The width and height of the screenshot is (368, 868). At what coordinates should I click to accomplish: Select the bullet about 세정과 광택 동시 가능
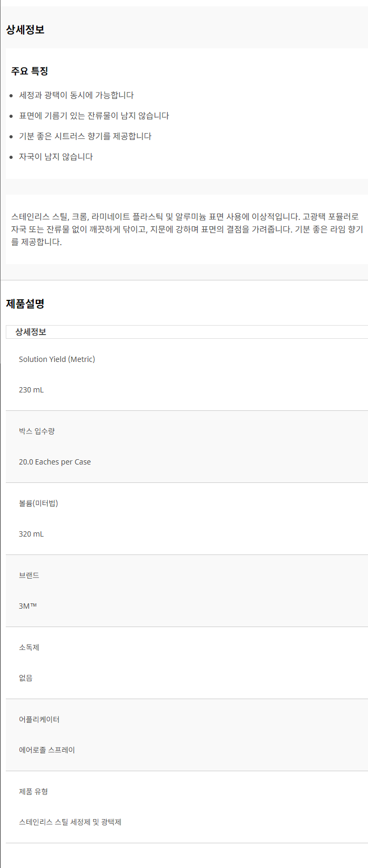[x=76, y=95]
